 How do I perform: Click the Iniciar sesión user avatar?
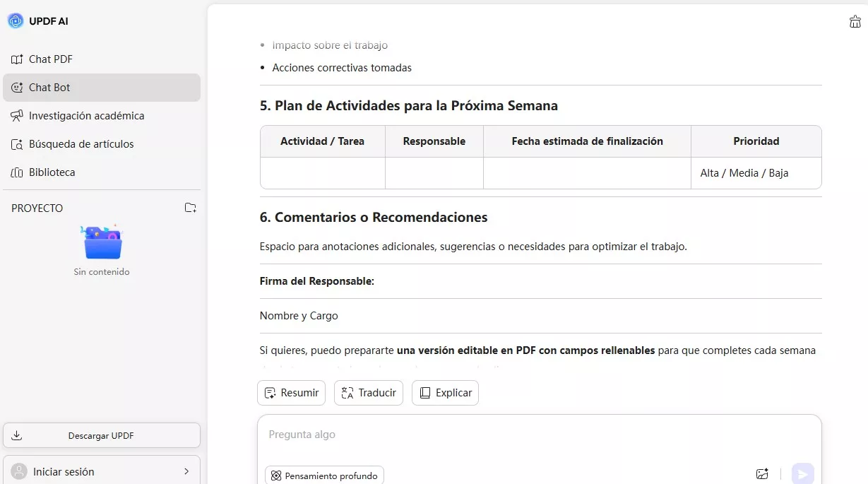(x=20, y=471)
